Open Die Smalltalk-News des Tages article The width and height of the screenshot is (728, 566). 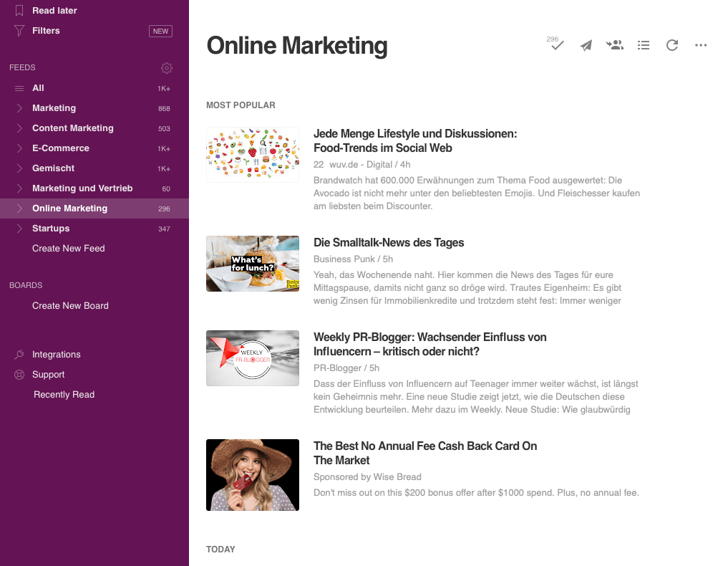tap(389, 243)
